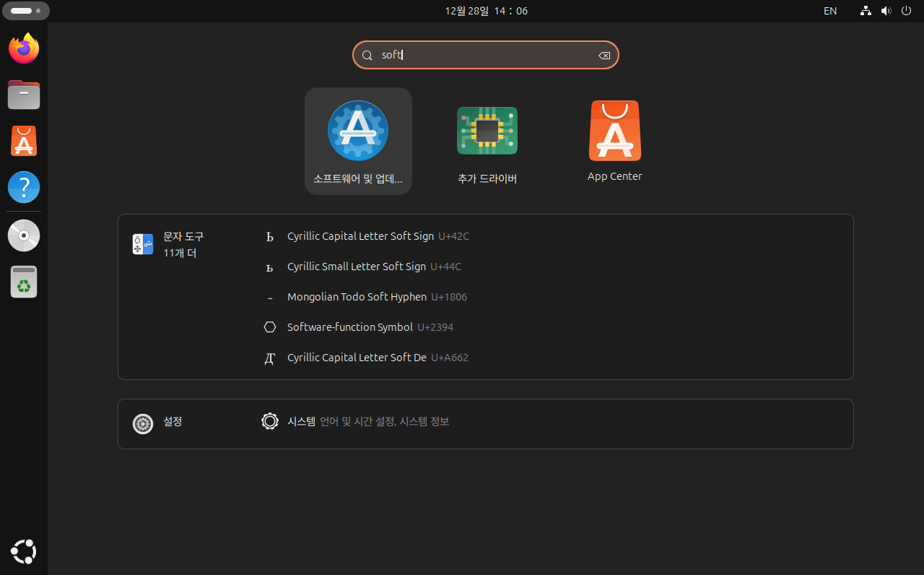Click the network status icon
This screenshot has width=924, height=575.
pos(866,11)
